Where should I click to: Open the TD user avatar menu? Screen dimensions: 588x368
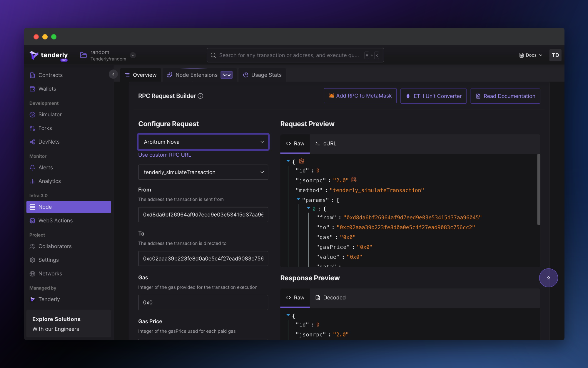[555, 55]
